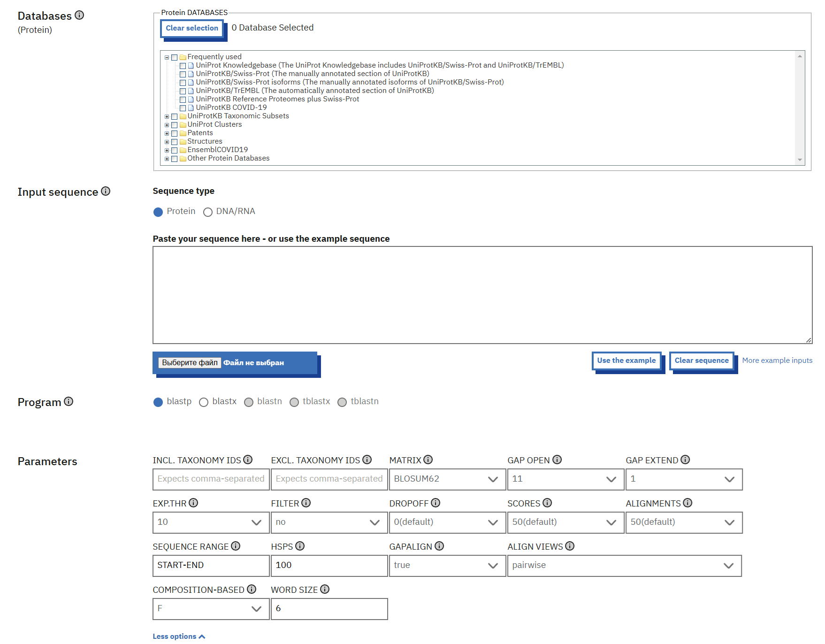Check the UniProt Knowledgebase database checkbox
This screenshot has width=825, height=644.
(183, 66)
